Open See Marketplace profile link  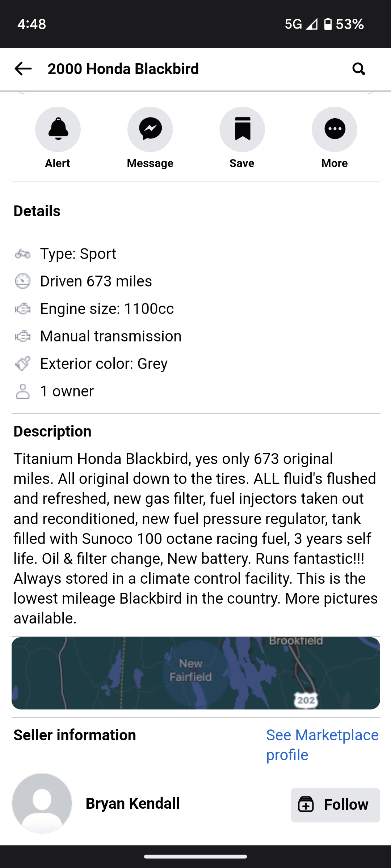click(322, 745)
